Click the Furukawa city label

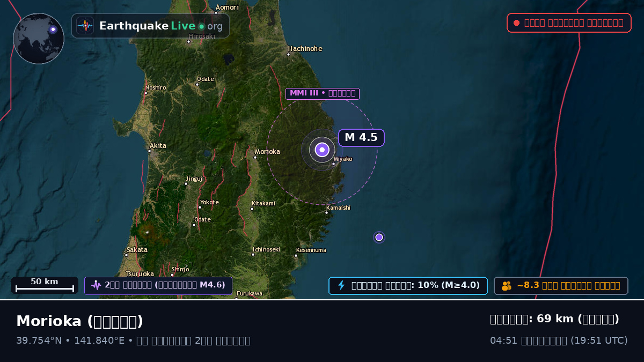click(x=250, y=293)
